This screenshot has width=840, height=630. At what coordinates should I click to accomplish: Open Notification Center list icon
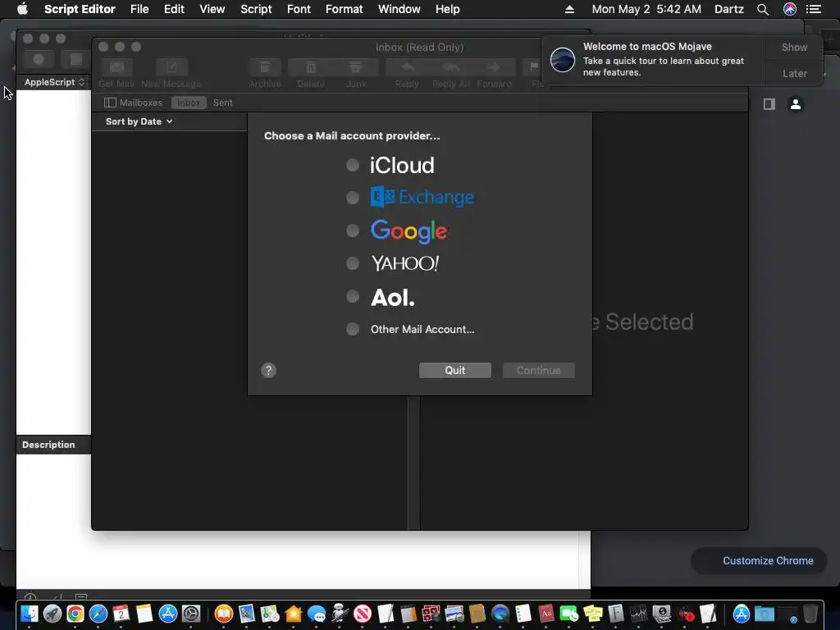pos(814,9)
